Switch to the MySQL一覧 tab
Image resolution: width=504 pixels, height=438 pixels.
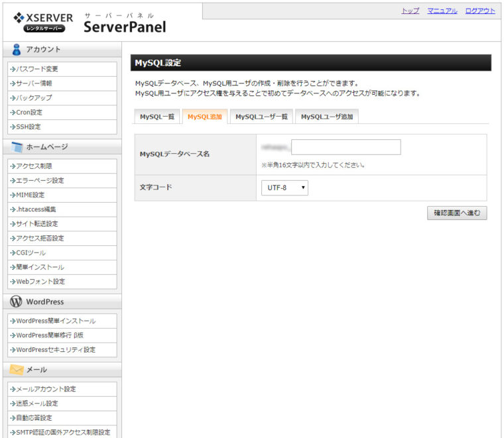tap(157, 117)
